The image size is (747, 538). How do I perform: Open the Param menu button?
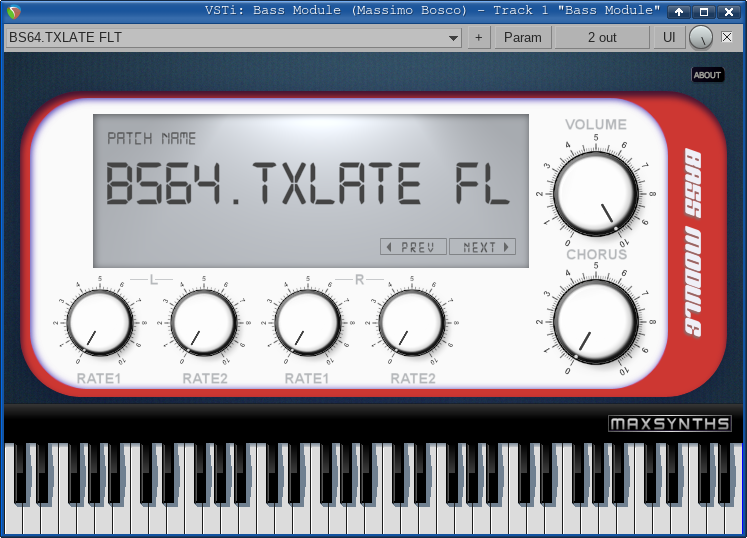[523, 37]
